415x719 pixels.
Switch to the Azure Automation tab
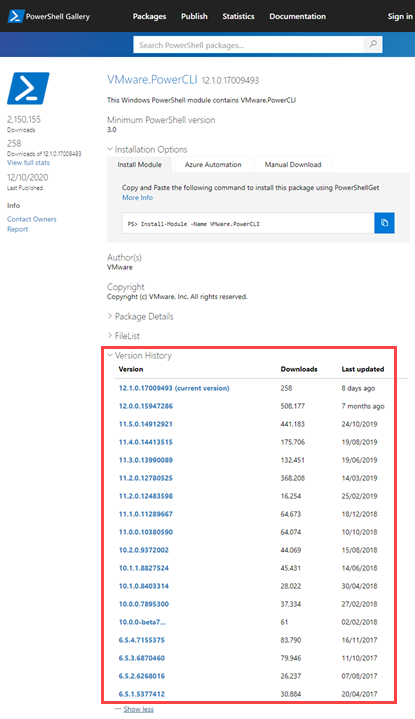[x=213, y=165]
